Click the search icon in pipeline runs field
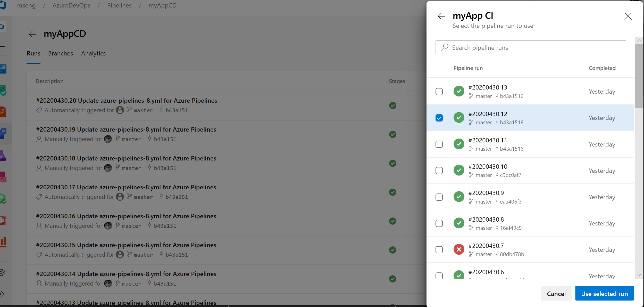The height and width of the screenshot is (307, 644). pyautogui.click(x=445, y=47)
